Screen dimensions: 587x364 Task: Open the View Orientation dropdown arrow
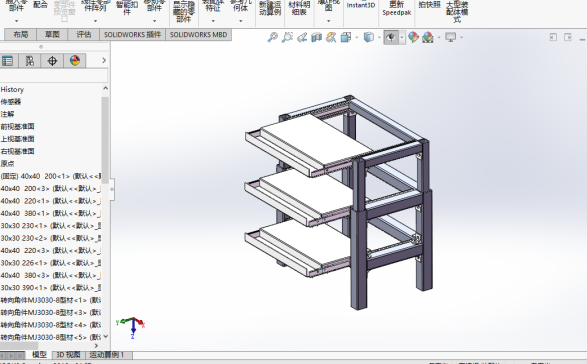(357, 37)
